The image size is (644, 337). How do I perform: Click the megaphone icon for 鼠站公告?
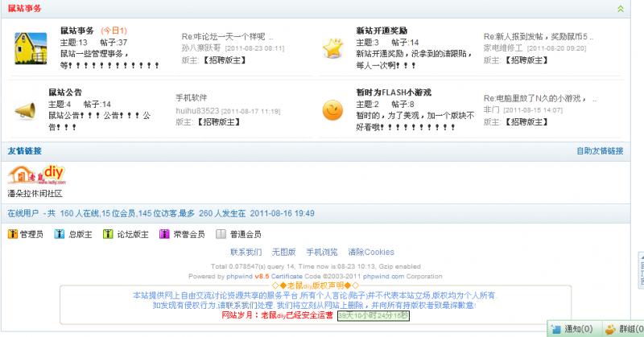pos(29,109)
